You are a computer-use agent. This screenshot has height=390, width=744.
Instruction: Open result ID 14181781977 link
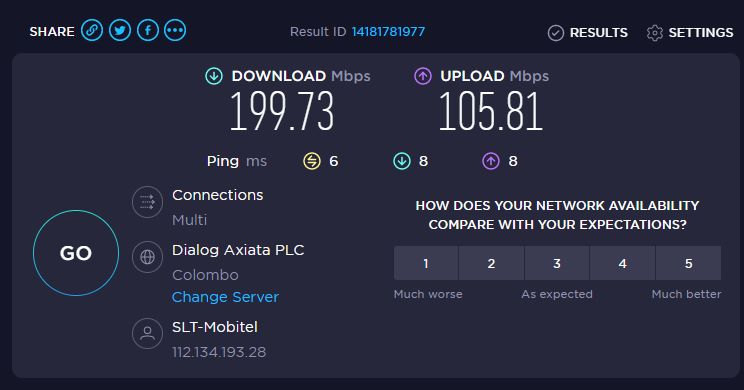tap(388, 32)
